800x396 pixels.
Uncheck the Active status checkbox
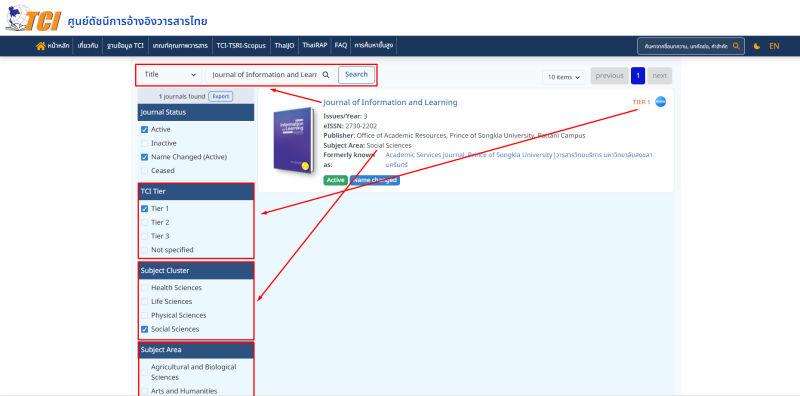[144, 130]
